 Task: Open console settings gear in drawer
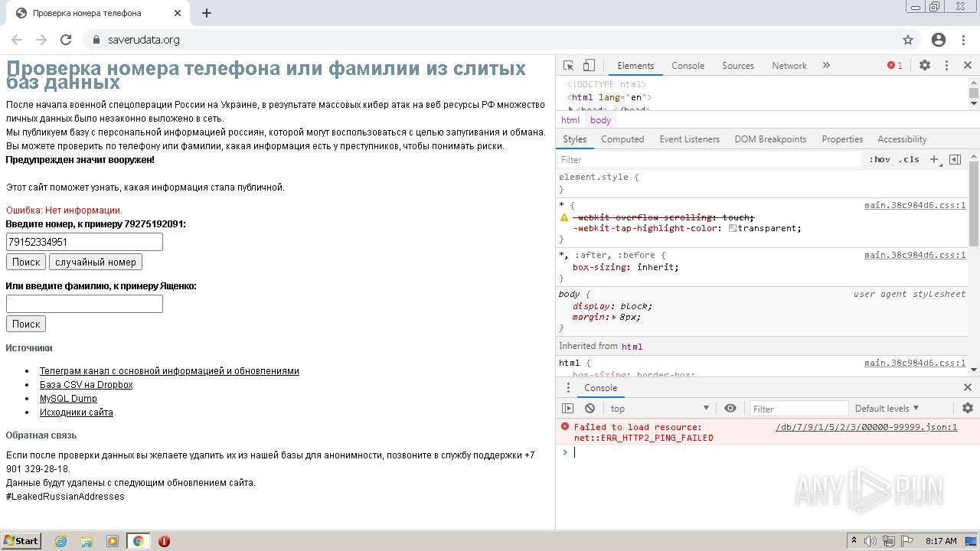click(x=968, y=409)
